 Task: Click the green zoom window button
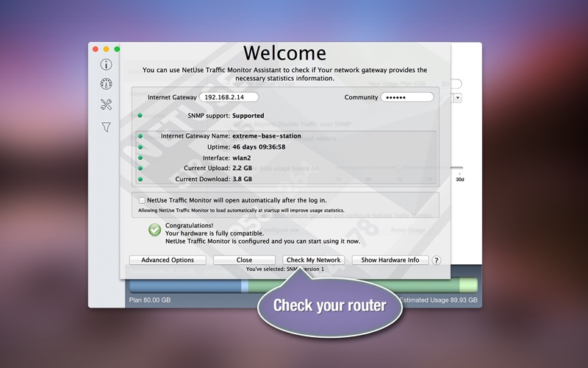(x=117, y=49)
